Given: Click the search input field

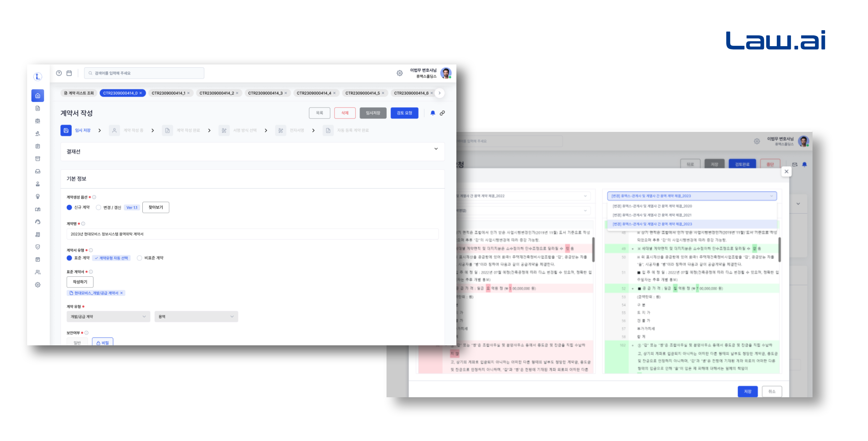Looking at the screenshot, I should [x=144, y=73].
